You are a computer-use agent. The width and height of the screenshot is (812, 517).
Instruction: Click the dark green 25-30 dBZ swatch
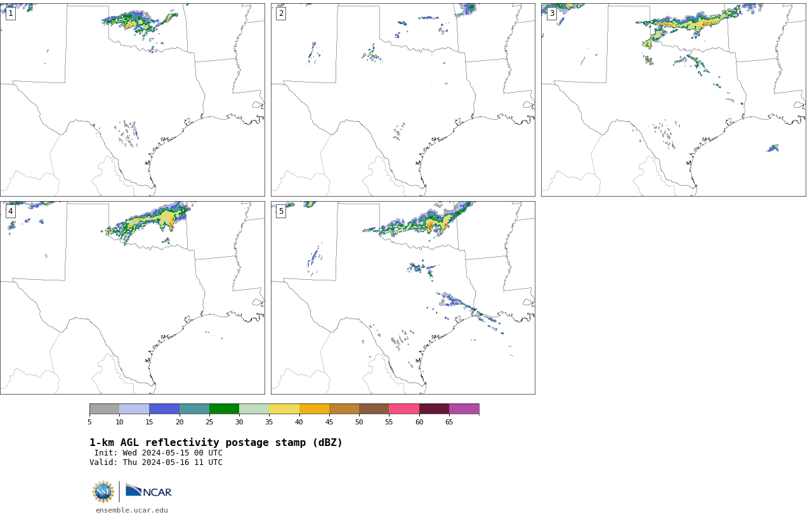tap(224, 409)
